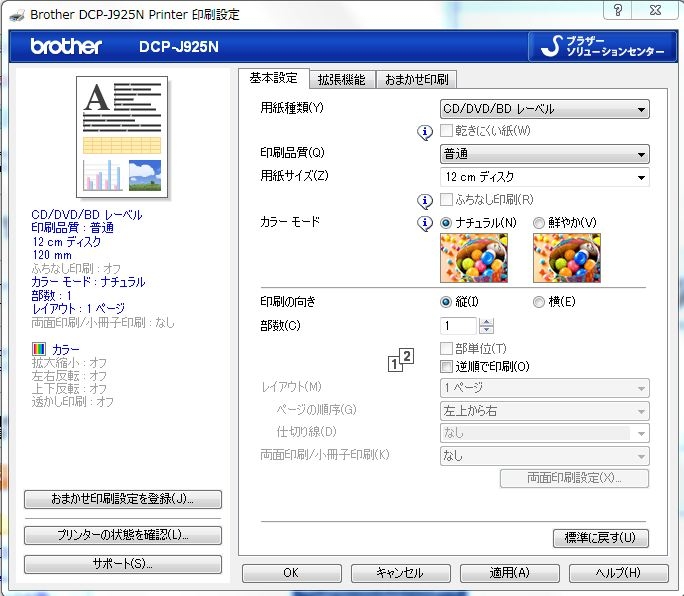684x596 pixels.
Task: Click the rainbow カラー icon in summary
Action: click(x=39, y=349)
